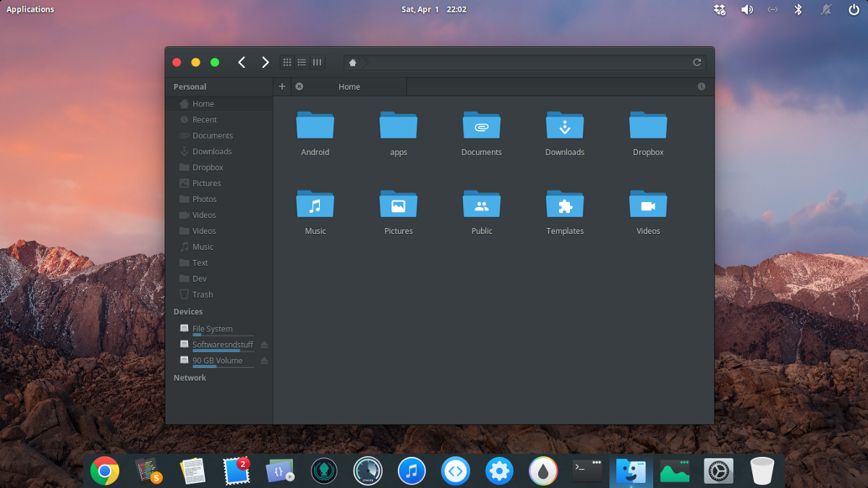Open Trash in the sidebar

click(203, 295)
